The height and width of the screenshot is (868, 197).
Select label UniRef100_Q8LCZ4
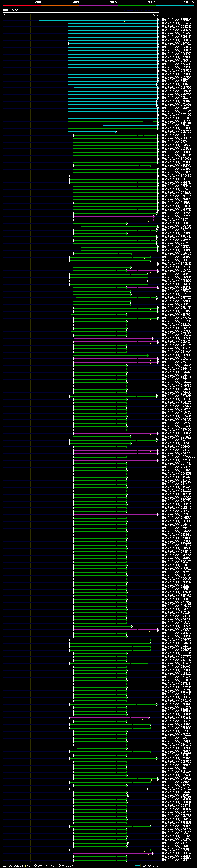(x=177, y=342)
